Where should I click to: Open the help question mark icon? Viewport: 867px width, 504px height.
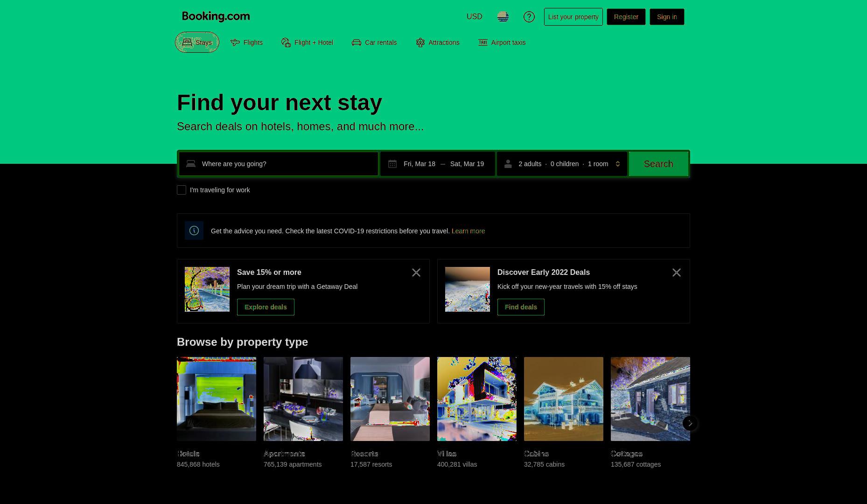pyautogui.click(x=529, y=17)
